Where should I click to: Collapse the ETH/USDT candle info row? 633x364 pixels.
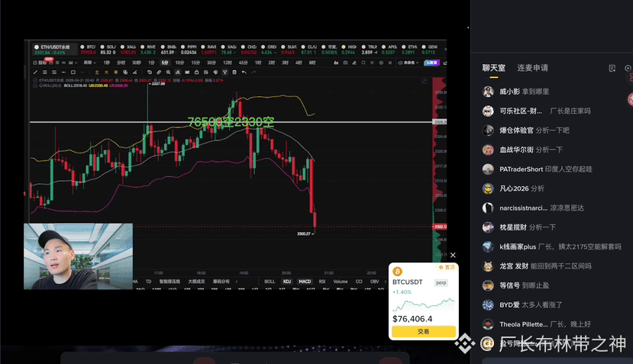tap(34, 80)
